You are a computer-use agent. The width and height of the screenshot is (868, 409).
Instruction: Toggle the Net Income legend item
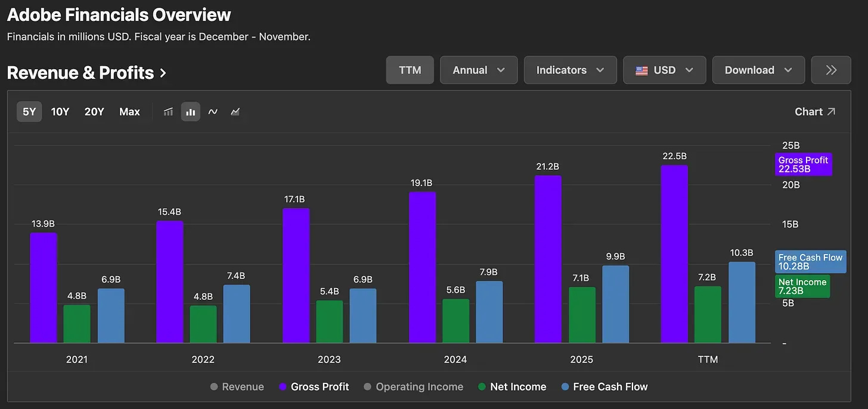pyautogui.click(x=512, y=387)
